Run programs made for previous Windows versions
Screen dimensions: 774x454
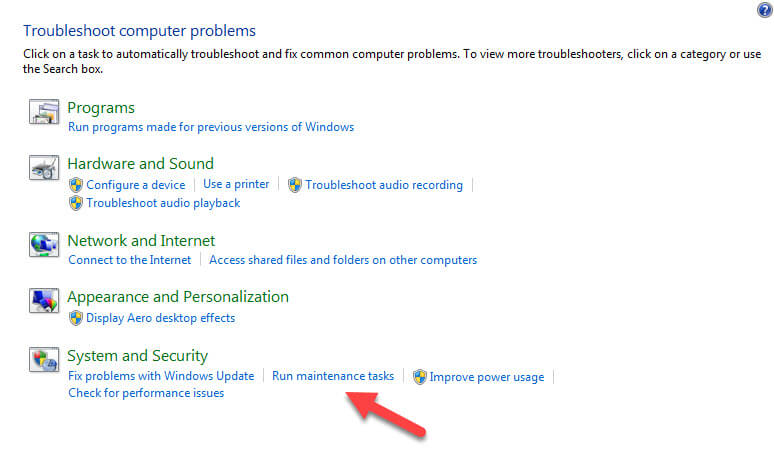(211, 127)
